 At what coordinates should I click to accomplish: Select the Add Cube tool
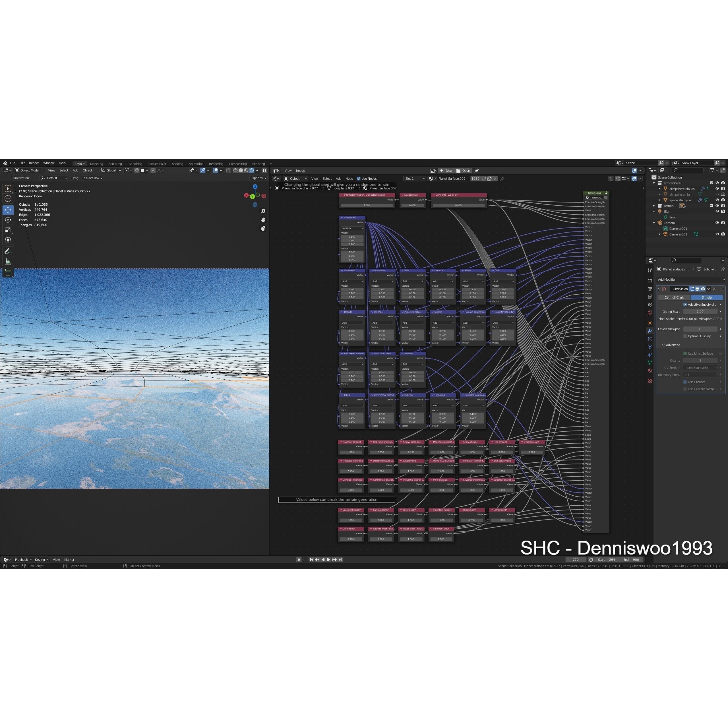[8, 272]
